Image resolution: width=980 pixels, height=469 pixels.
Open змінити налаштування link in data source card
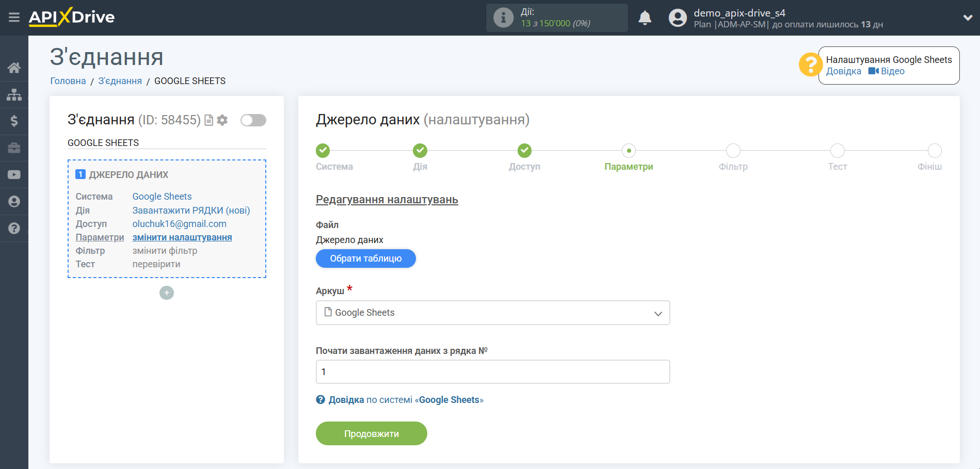point(182,237)
